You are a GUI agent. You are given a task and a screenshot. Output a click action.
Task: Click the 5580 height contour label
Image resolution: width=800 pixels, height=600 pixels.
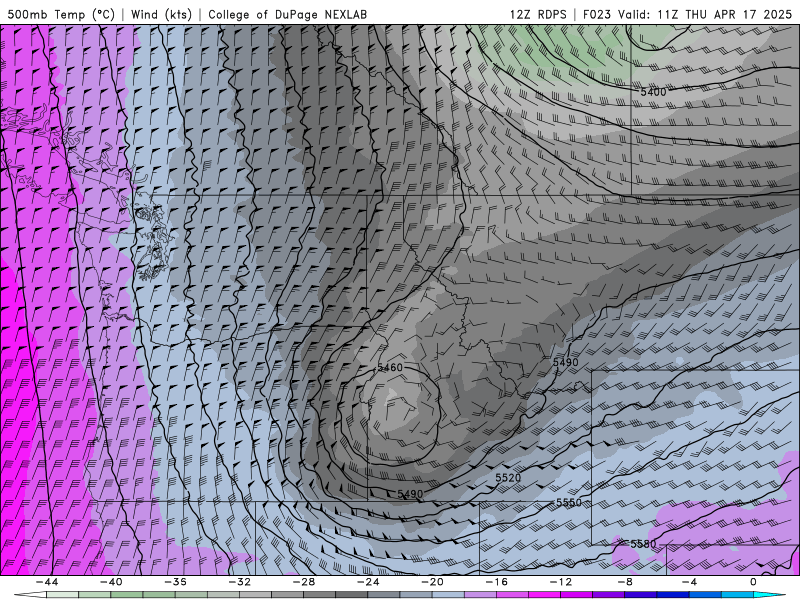click(643, 544)
